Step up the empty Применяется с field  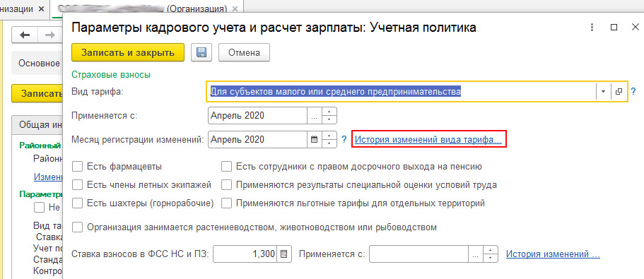pyautogui.click(x=490, y=250)
